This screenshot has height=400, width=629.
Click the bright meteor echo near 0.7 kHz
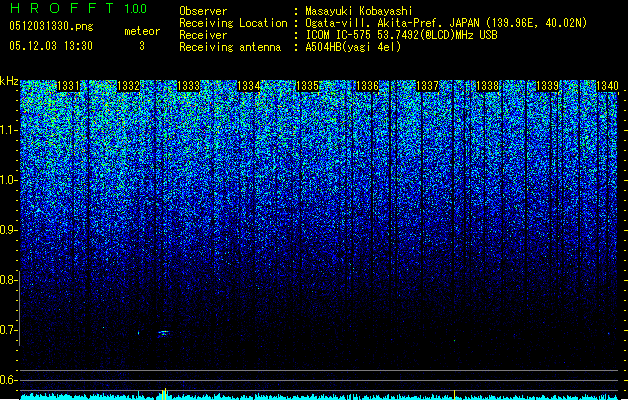tap(164, 333)
